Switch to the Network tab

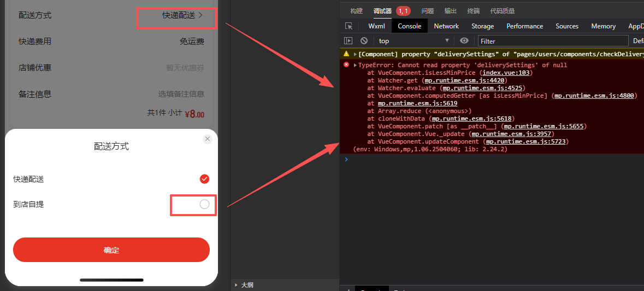(446, 26)
